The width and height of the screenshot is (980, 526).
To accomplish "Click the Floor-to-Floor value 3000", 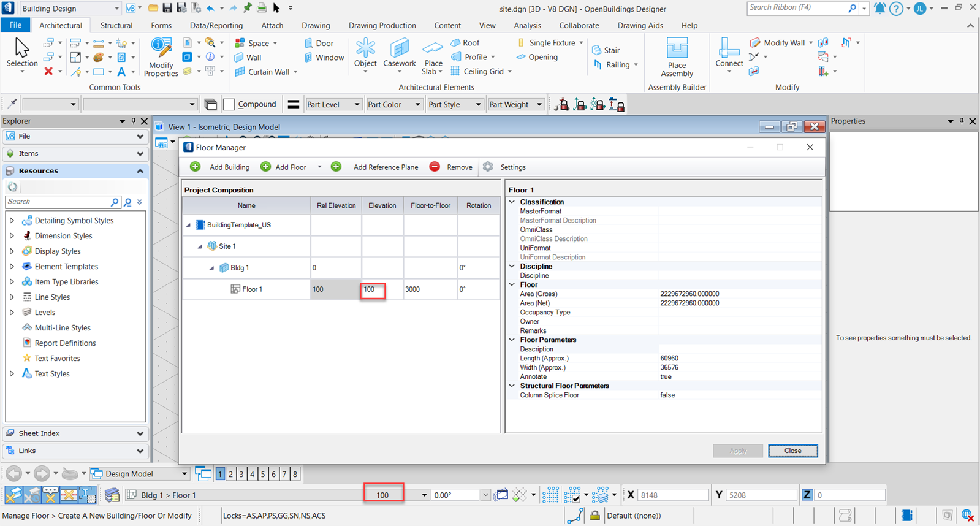I will point(412,289).
